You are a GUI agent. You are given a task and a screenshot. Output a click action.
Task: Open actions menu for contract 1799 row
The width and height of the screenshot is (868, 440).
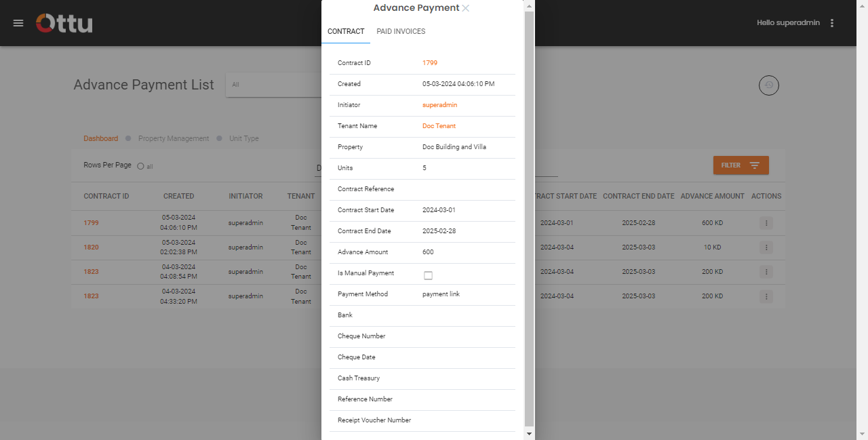[766, 222]
